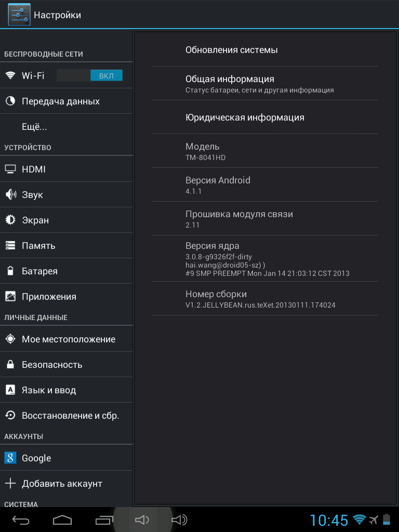Open the Google account entry
The image size is (399, 532).
point(66,458)
